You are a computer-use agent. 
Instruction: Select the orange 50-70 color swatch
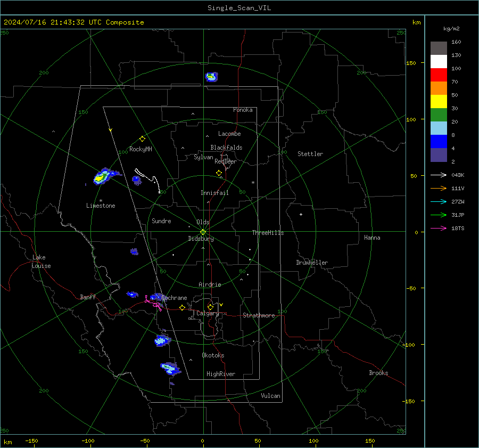pyautogui.click(x=439, y=88)
